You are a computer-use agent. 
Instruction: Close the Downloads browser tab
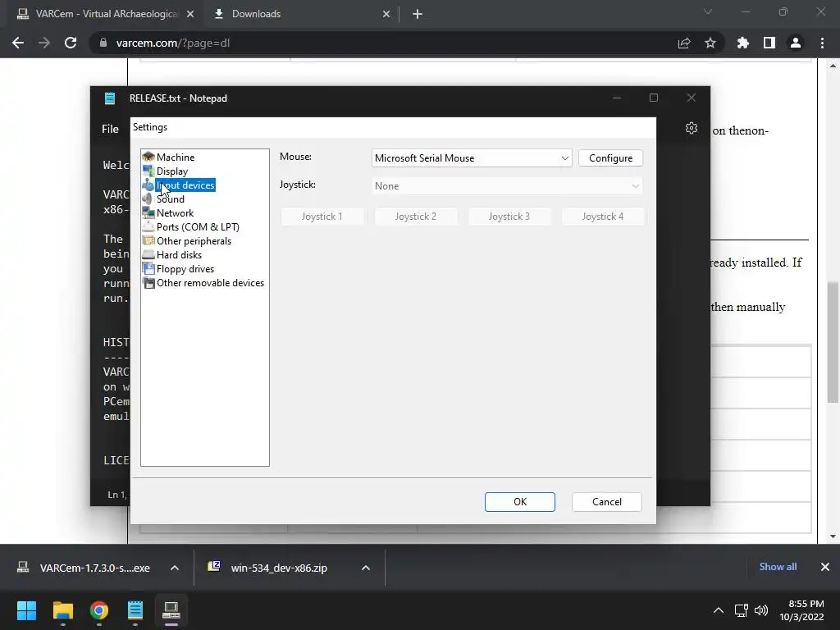coord(386,14)
